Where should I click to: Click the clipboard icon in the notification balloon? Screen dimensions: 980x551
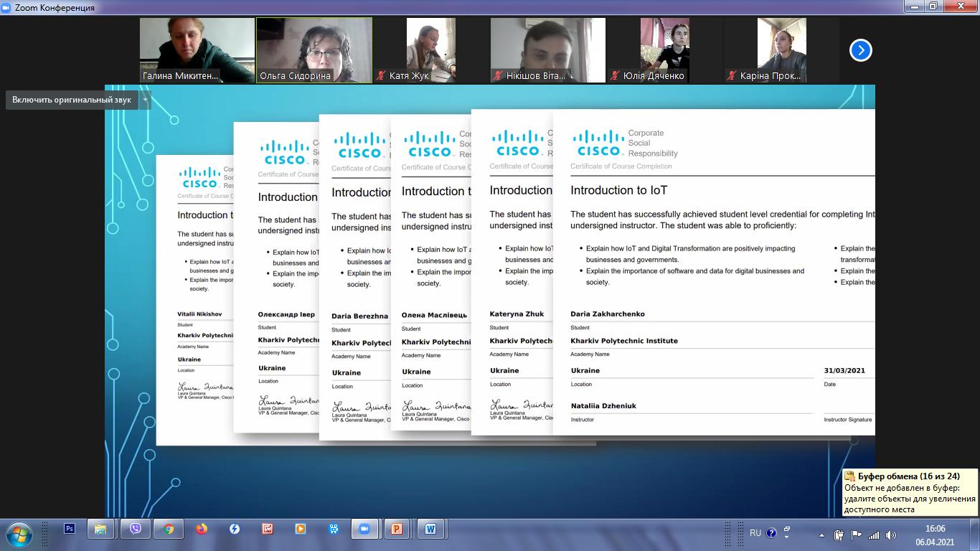pyautogui.click(x=849, y=476)
